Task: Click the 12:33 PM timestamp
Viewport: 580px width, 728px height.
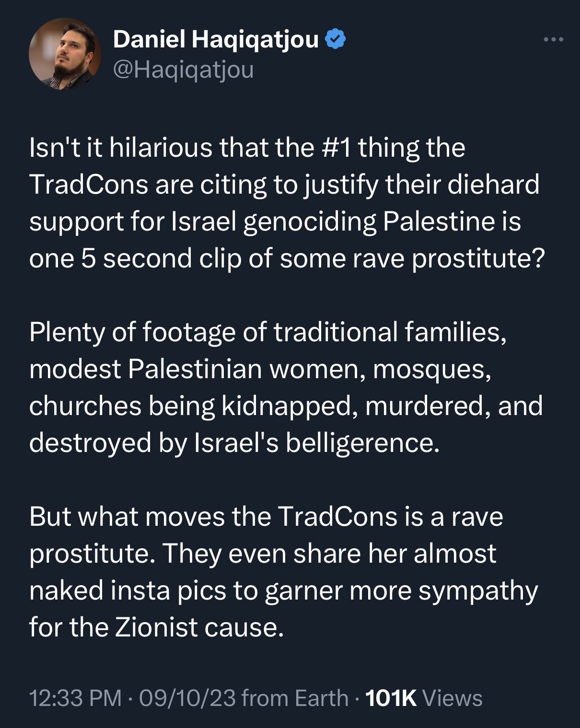Action: (x=75, y=698)
